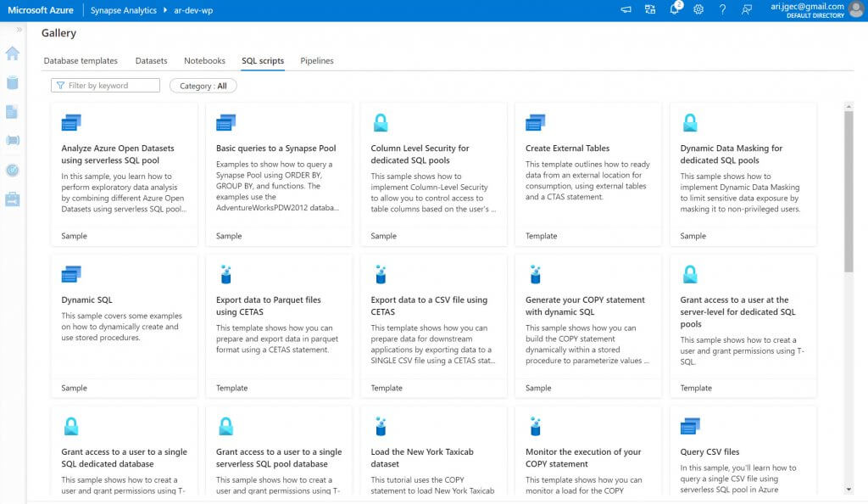Open the Integrate hub pipeline icon
868x504 pixels.
tap(12, 141)
